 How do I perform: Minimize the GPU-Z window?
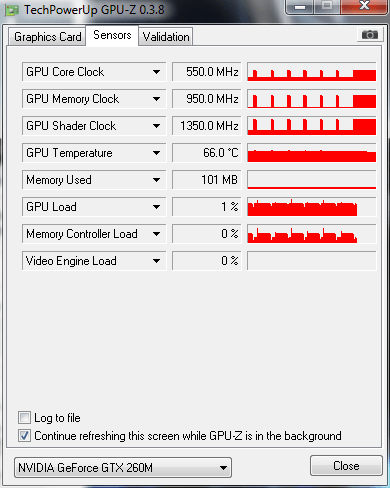coord(300,6)
